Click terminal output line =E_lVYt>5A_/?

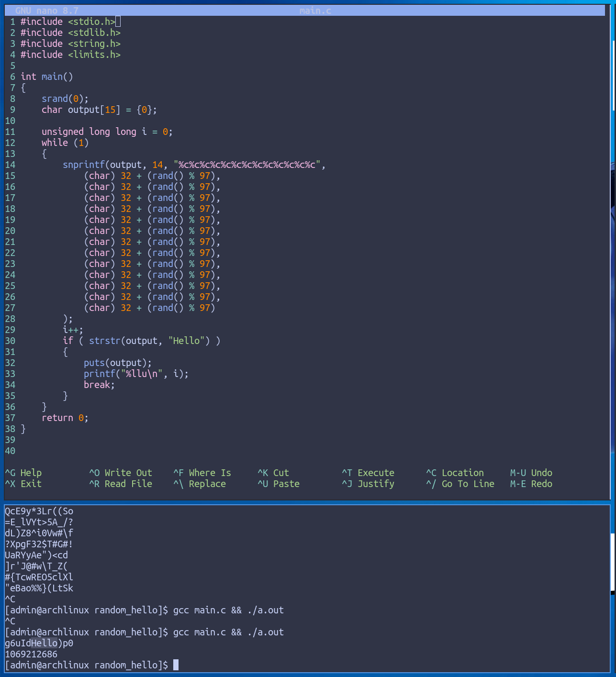coord(39,522)
